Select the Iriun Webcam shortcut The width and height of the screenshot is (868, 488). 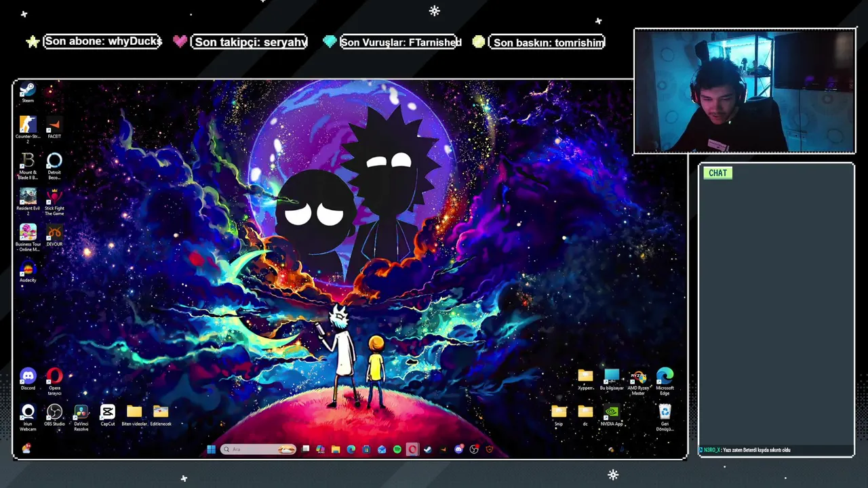coord(28,418)
